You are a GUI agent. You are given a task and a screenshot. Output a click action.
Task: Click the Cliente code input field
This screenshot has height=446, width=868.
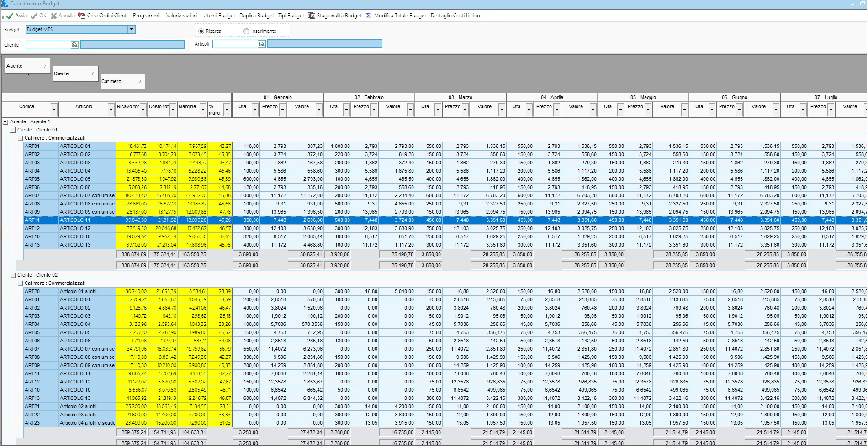[x=48, y=45]
